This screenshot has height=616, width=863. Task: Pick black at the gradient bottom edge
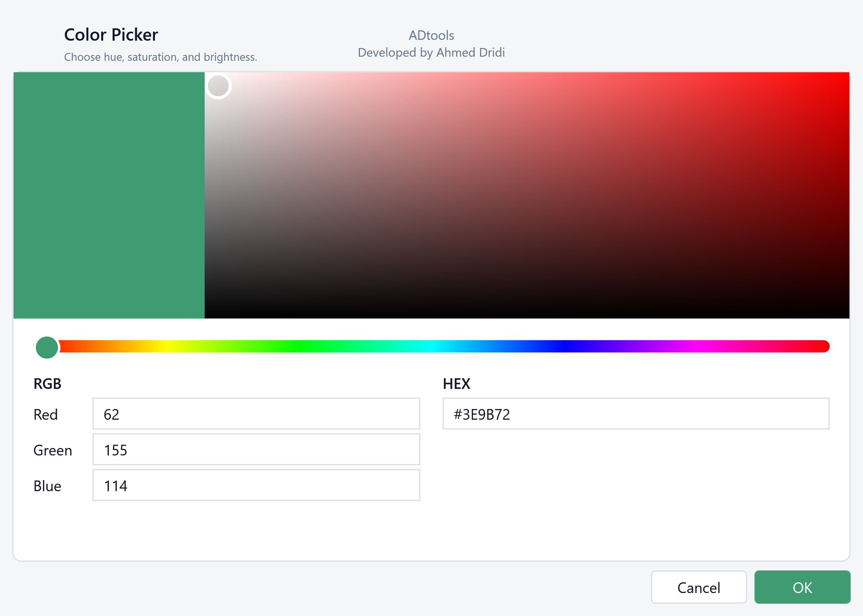[527, 315]
